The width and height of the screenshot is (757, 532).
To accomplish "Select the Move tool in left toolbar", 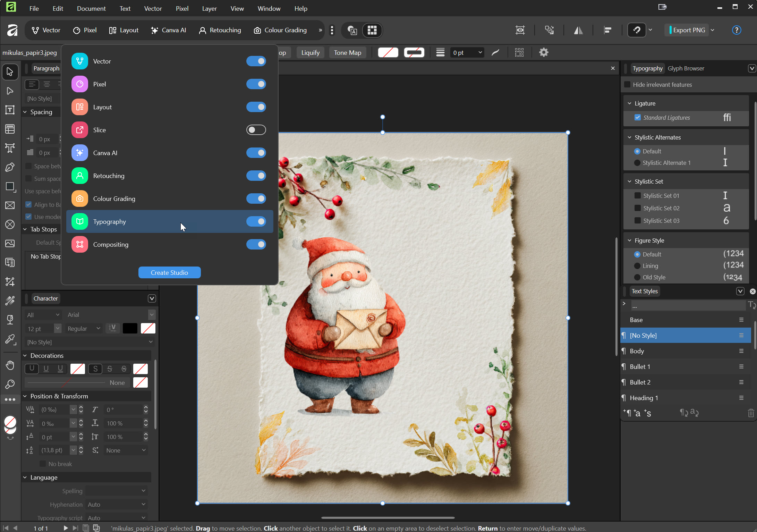I will (x=10, y=72).
